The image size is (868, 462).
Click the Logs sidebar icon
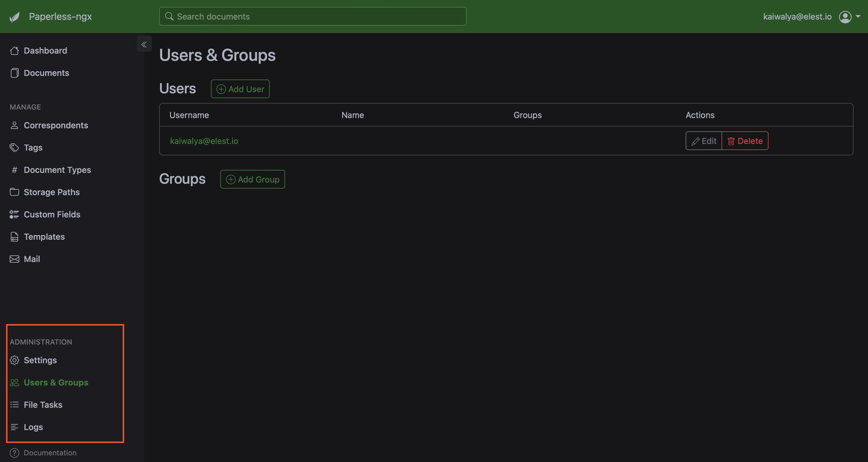pos(14,427)
